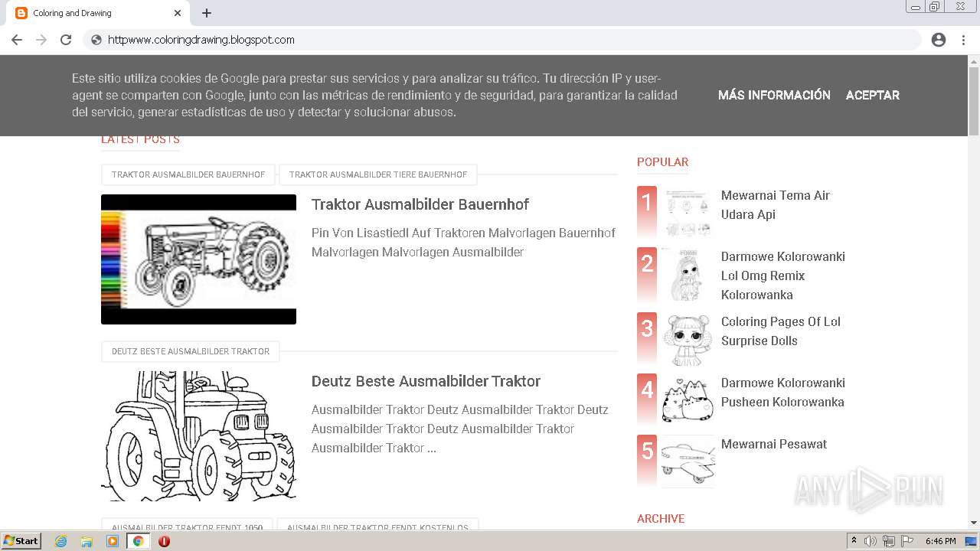Open the media player taskbar icon

(x=113, y=541)
